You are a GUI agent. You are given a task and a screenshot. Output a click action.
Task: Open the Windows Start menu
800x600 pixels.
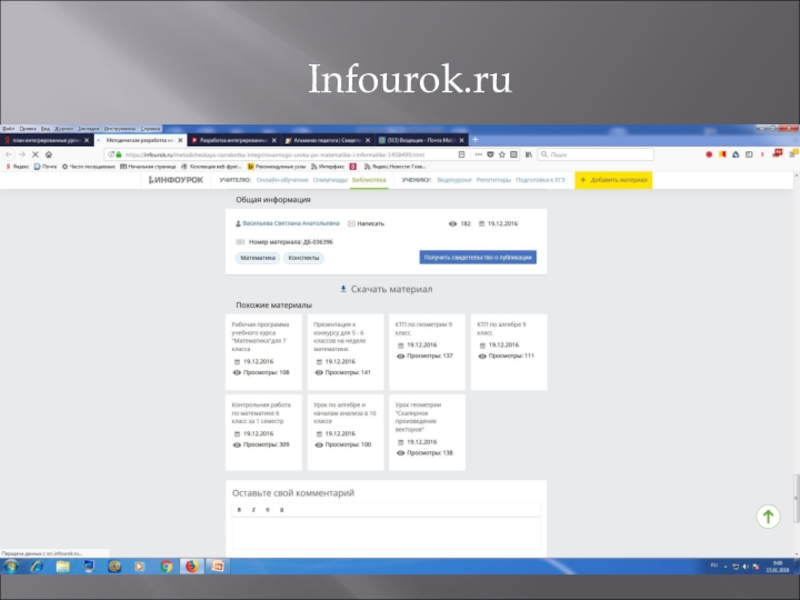(11, 566)
